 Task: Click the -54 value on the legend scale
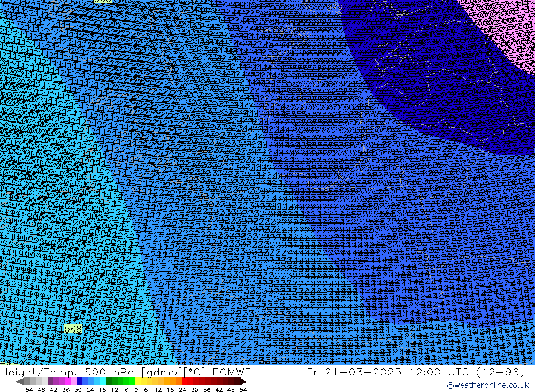pyautogui.click(x=26, y=390)
